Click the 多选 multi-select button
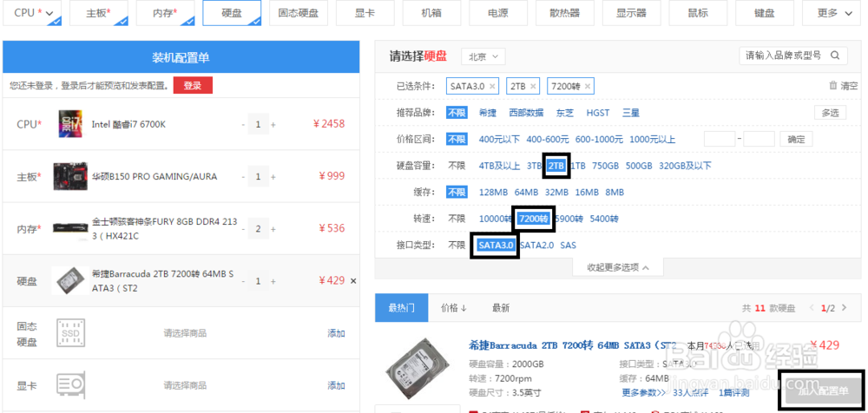868x413 pixels. pyautogui.click(x=830, y=113)
